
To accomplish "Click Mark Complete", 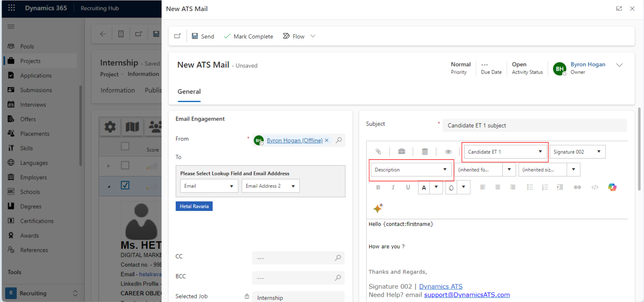I will 248,36.
